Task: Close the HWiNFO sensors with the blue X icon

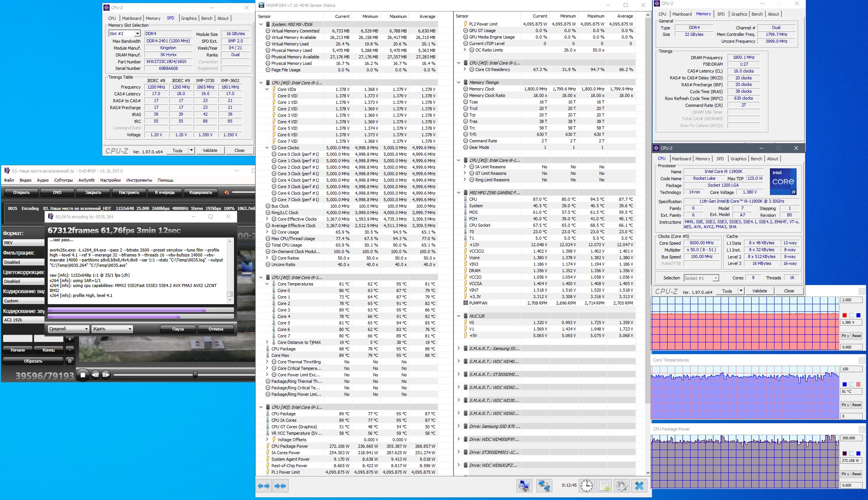Action: click(639, 486)
